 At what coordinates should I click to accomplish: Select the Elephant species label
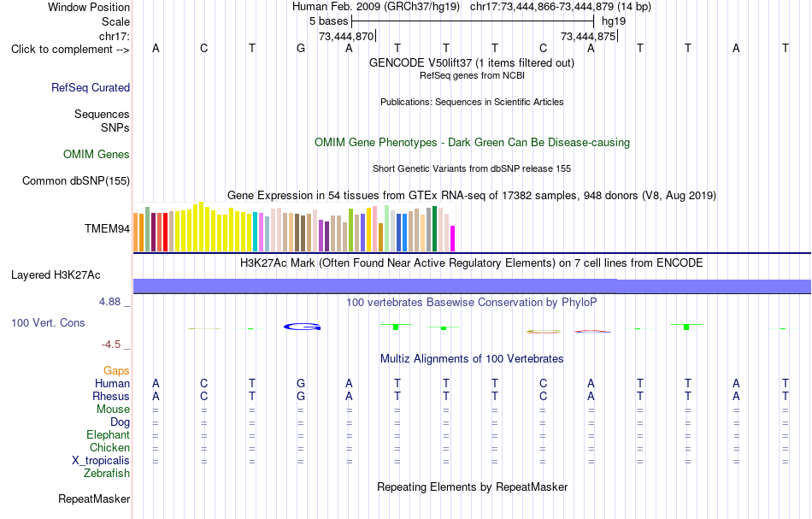point(108,434)
